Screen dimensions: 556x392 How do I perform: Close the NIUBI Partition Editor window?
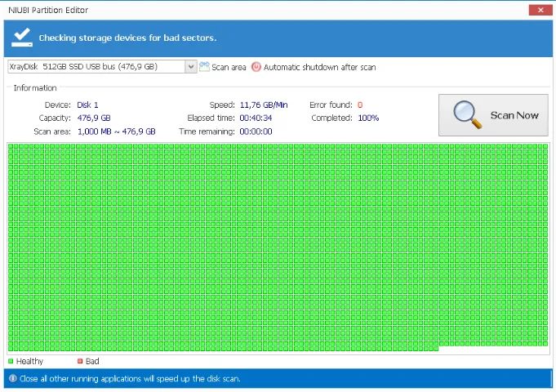click(x=540, y=10)
